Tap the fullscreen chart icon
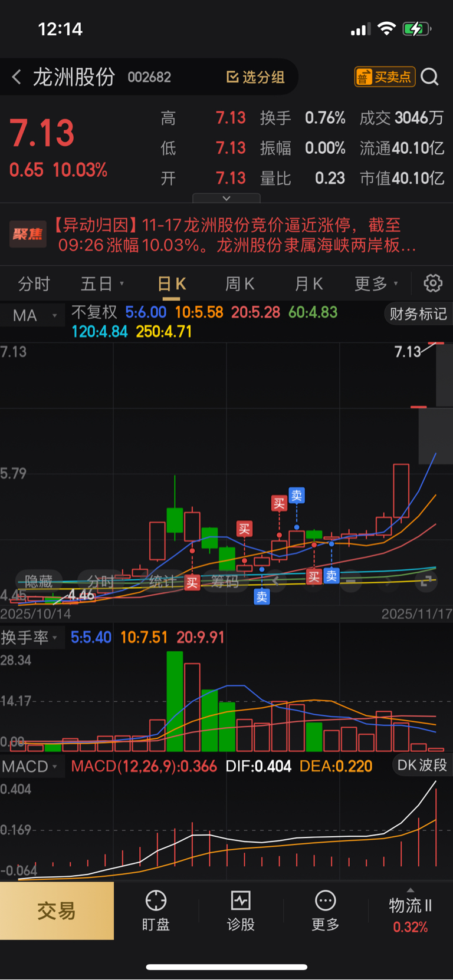This screenshot has width=453, height=980. pyautogui.click(x=426, y=582)
